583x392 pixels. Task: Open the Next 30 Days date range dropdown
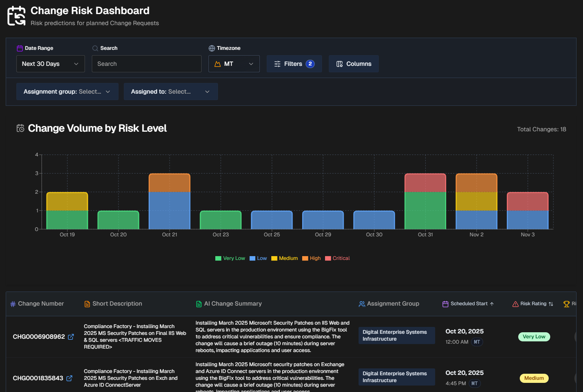tap(50, 64)
